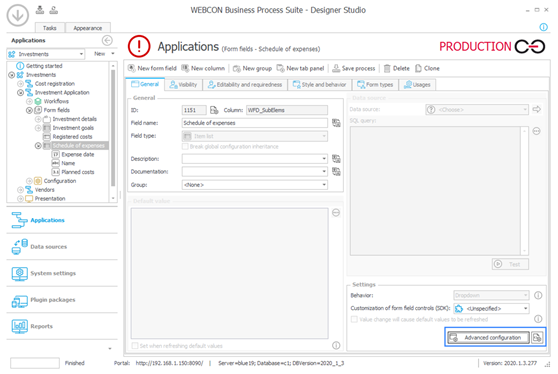Image resolution: width=558 pixels, height=374 pixels.
Task: Select Expense date tree item
Action: (78, 154)
